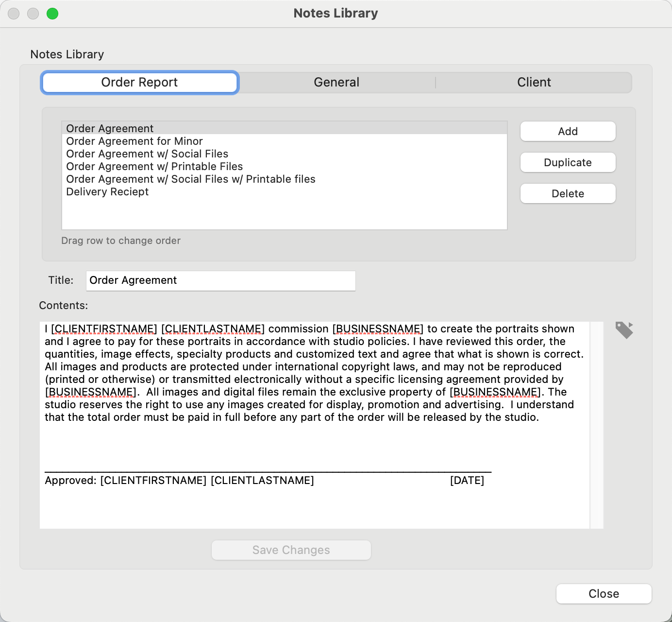Click the Save Changes button
This screenshot has width=672, height=622.
pyautogui.click(x=291, y=550)
